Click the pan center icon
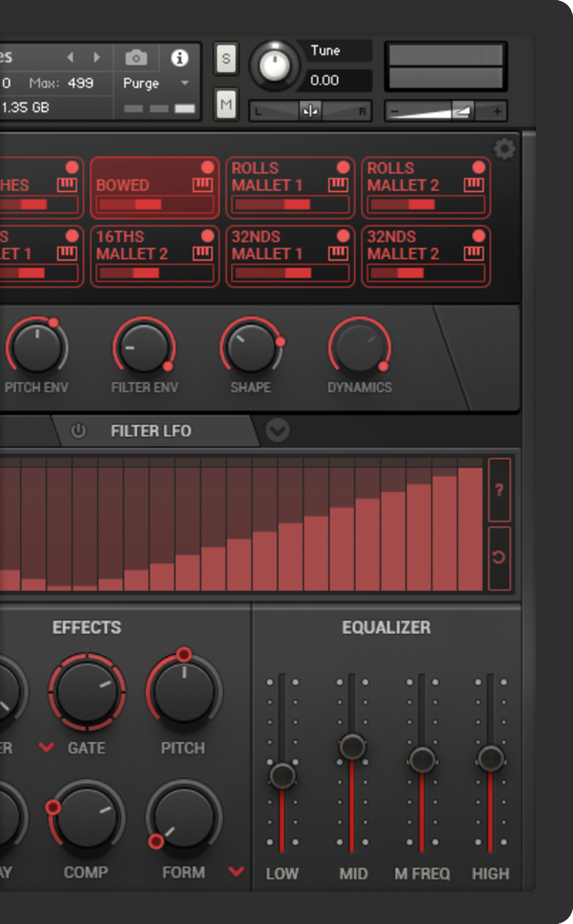 310,111
